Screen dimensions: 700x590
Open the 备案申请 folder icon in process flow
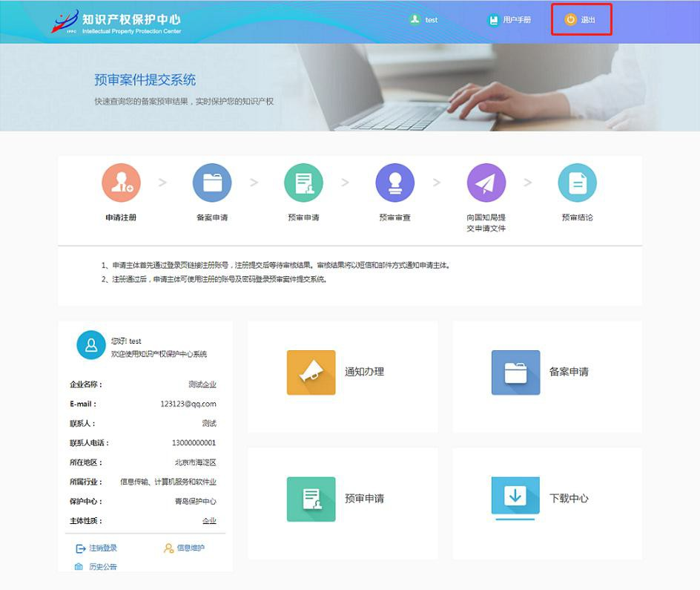(212, 183)
